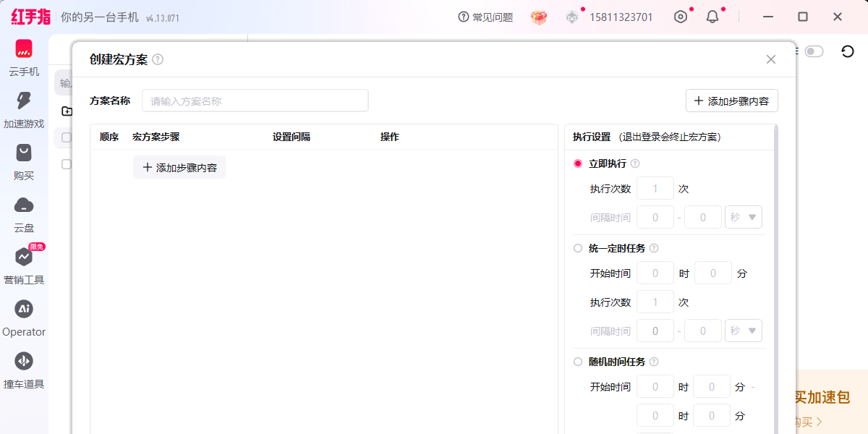This screenshot has width=868, height=434.
Task: Select the 随机时间任务 radio button
Action: (578, 362)
